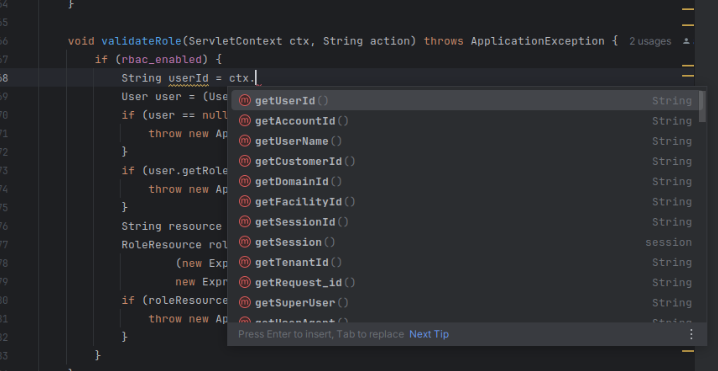Pick getTenantId() completion item
Viewport: 718px width, 371px height.
[466, 262]
